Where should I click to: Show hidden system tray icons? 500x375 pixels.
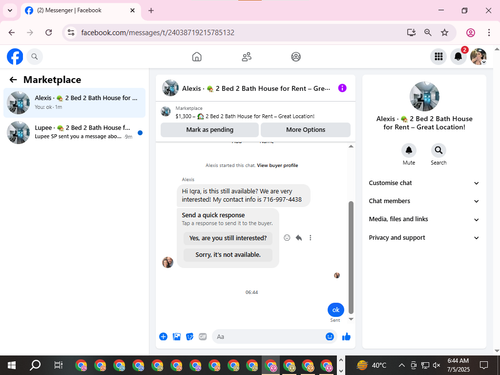pos(402,366)
